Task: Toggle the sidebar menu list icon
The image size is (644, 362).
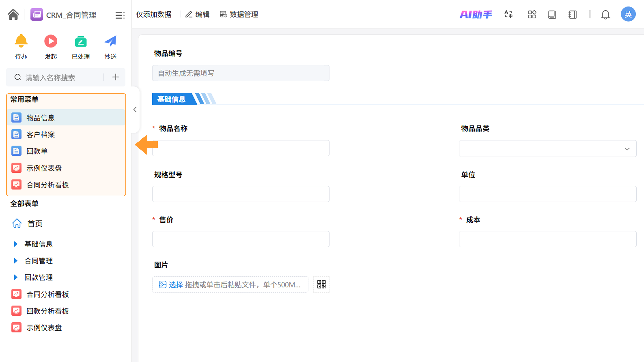Action: (x=120, y=15)
